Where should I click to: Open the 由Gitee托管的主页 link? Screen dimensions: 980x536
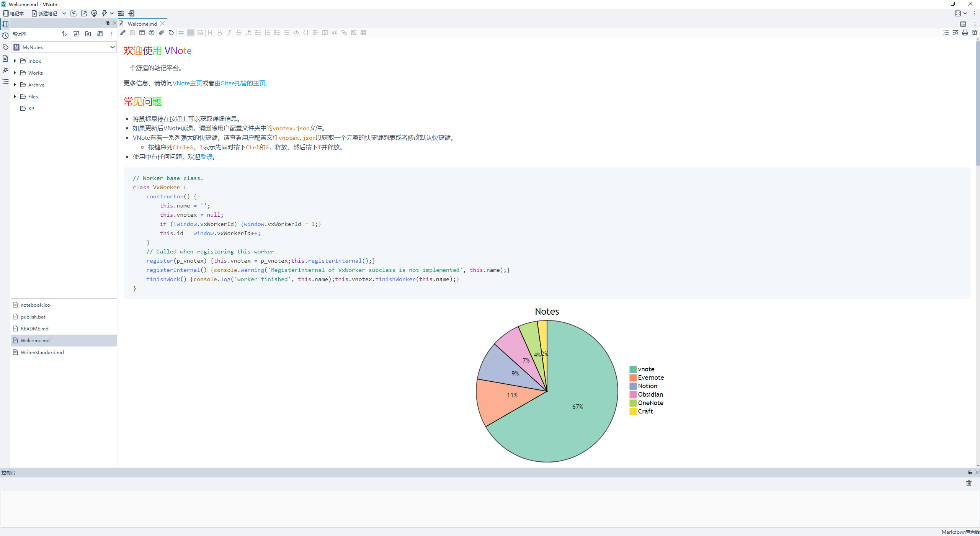240,83
